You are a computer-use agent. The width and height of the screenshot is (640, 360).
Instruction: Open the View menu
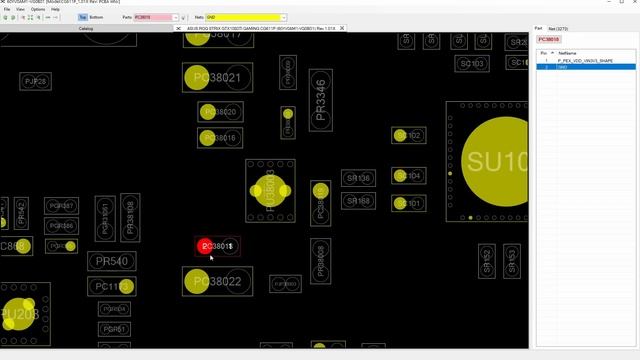tap(20, 9)
